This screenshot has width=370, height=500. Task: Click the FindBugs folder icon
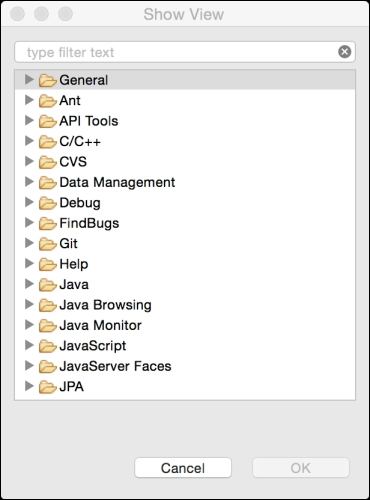[47, 223]
